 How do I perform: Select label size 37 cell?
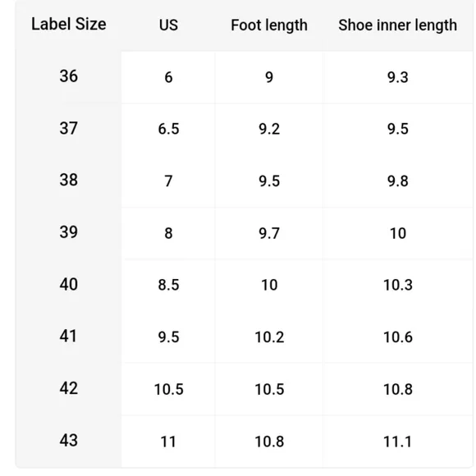[x=69, y=128]
